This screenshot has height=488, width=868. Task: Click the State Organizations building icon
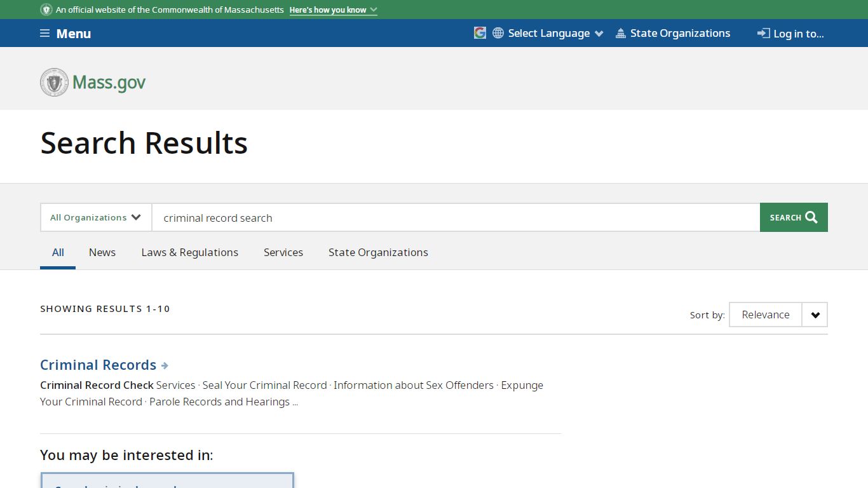tap(621, 33)
